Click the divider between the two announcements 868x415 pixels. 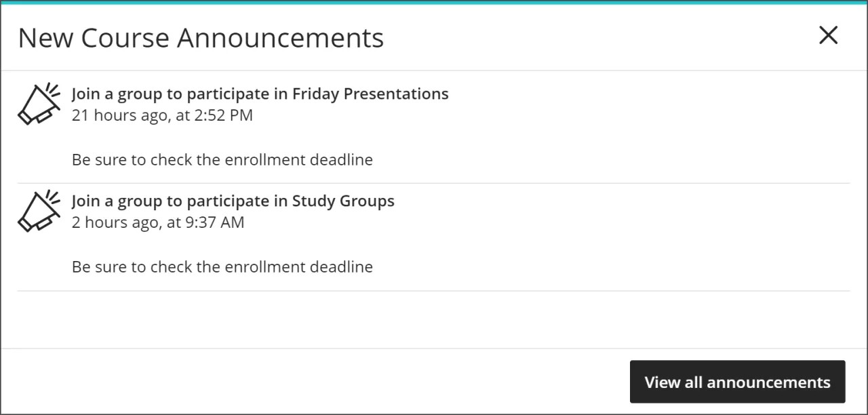[x=434, y=182]
